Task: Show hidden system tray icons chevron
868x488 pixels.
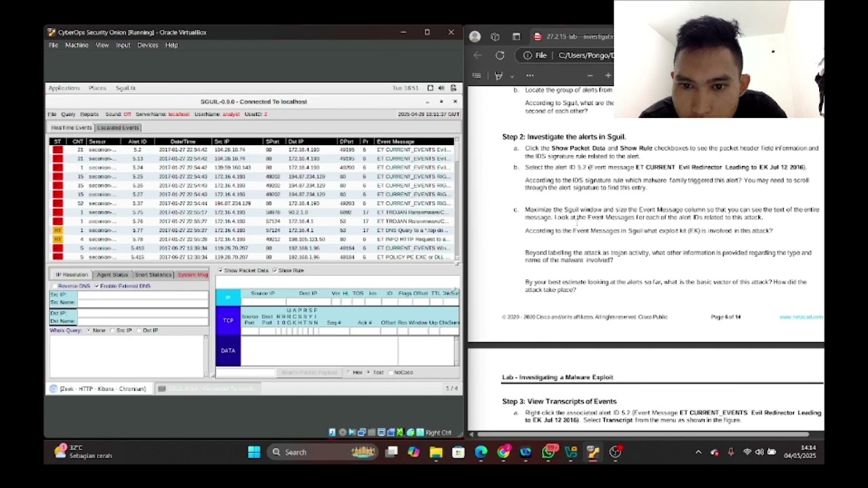Action: [x=698, y=452]
